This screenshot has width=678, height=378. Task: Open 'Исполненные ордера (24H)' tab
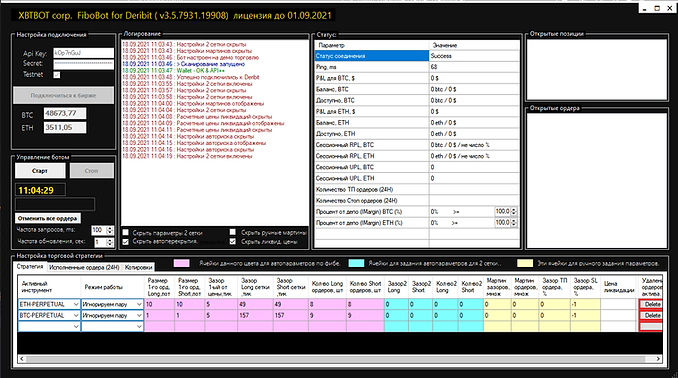coord(84,268)
